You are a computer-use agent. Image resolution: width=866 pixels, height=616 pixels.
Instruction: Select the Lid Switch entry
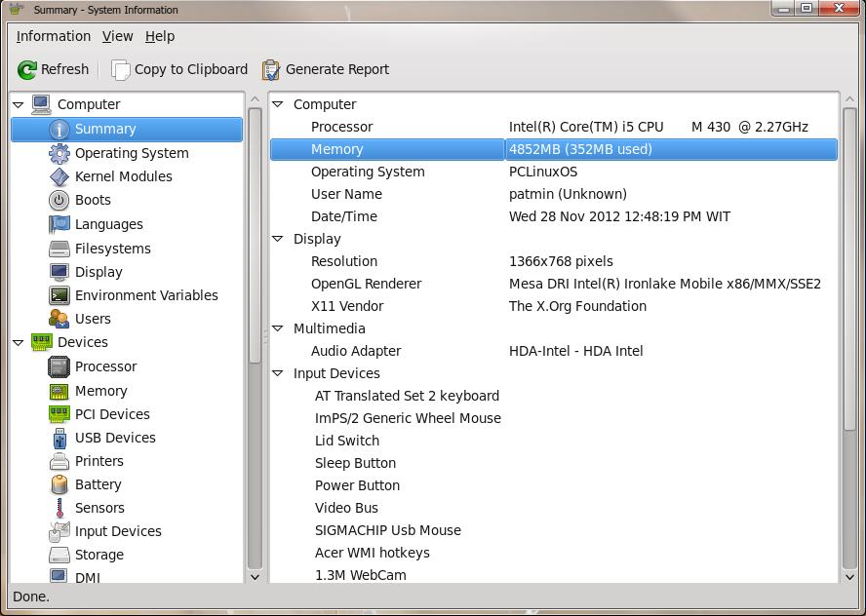[347, 441]
